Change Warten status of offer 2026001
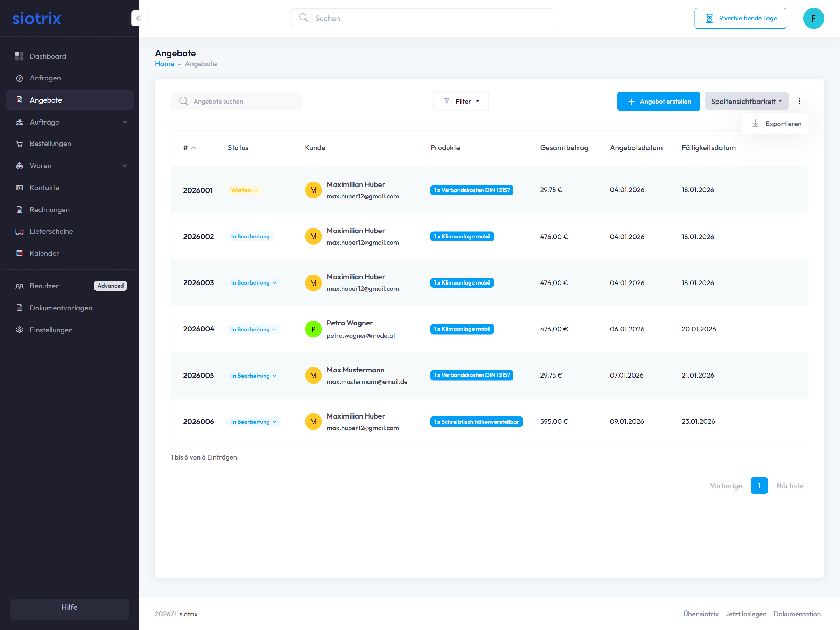Screen dimensions: 840x630 click(x=245, y=190)
